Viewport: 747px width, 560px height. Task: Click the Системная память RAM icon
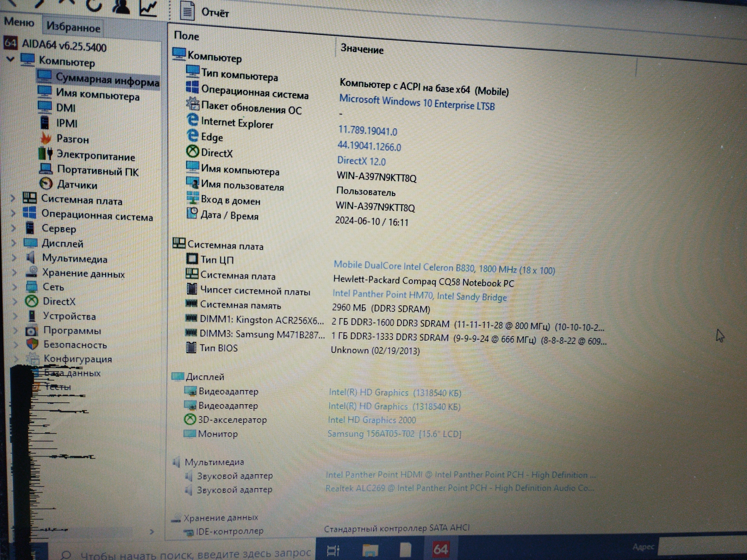point(191,303)
